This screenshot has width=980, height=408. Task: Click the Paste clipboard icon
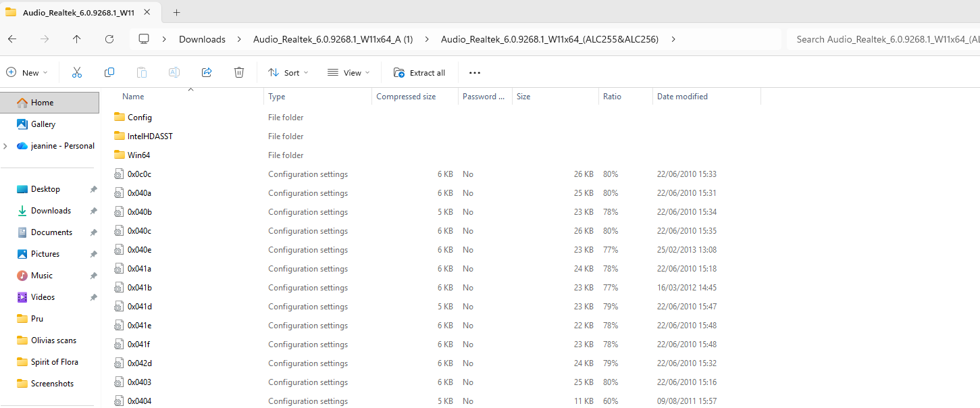pyautogui.click(x=142, y=72)
